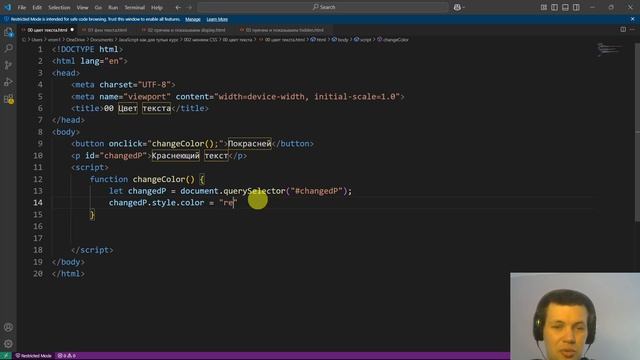Open the Source Control view
Screen dimensions: 640x360
point(8,65)
